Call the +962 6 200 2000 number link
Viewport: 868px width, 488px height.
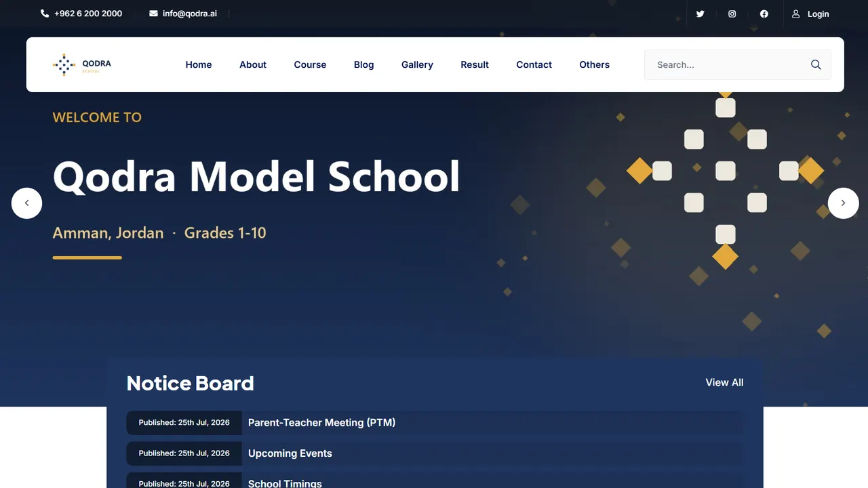[88, 14]
